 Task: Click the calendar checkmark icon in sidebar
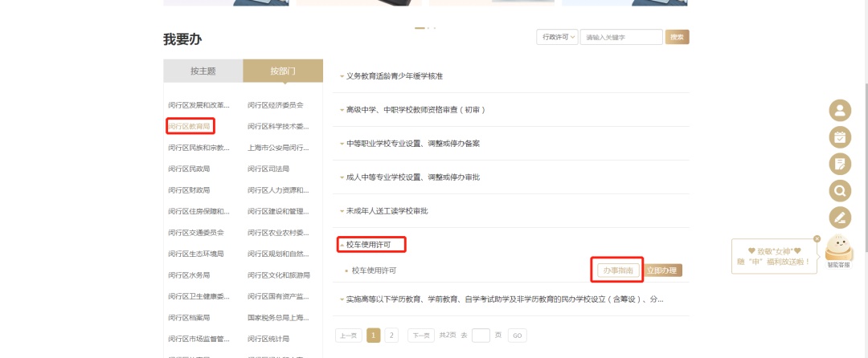[x=840, y=137]
